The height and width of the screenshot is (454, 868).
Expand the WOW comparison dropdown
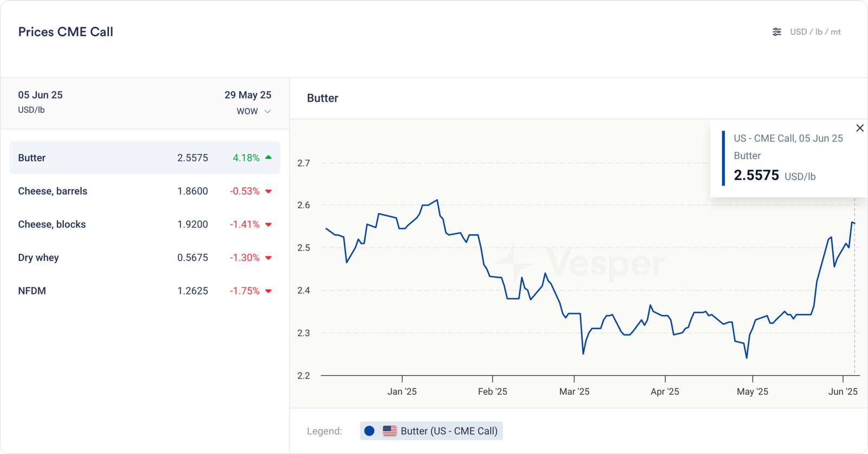247,111
